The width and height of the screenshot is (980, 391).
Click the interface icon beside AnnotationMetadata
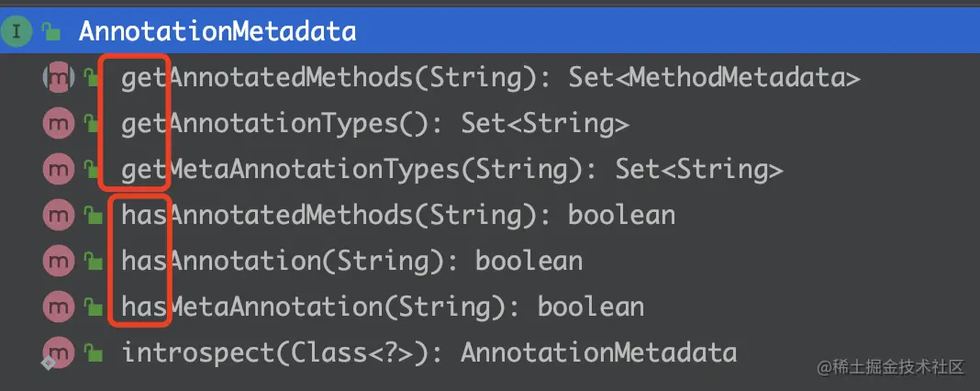pos(17,32)
